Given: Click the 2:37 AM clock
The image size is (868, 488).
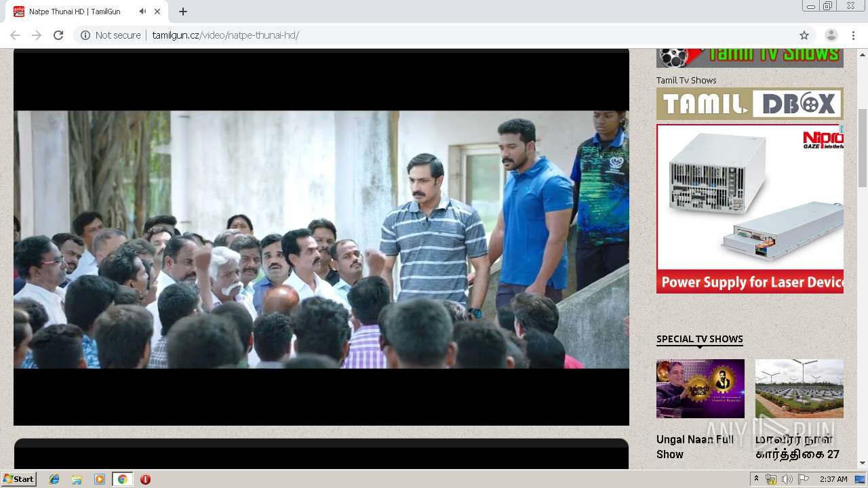Looking at the screenshot, I should tap(833, 479).
